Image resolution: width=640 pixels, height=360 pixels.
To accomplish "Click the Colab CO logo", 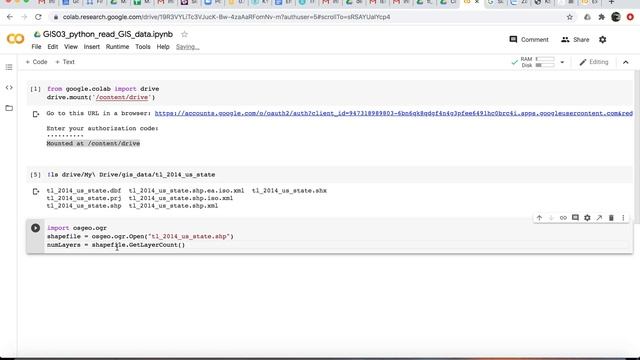I will [16, 39].
